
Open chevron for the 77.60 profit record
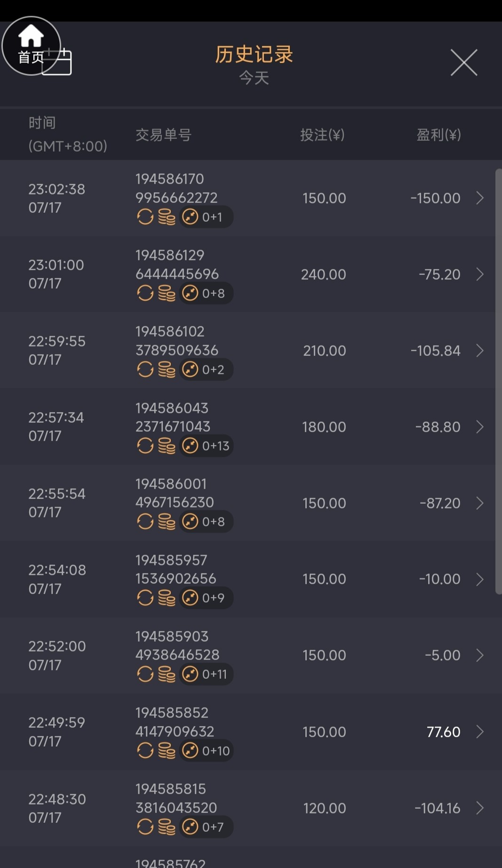479,732
